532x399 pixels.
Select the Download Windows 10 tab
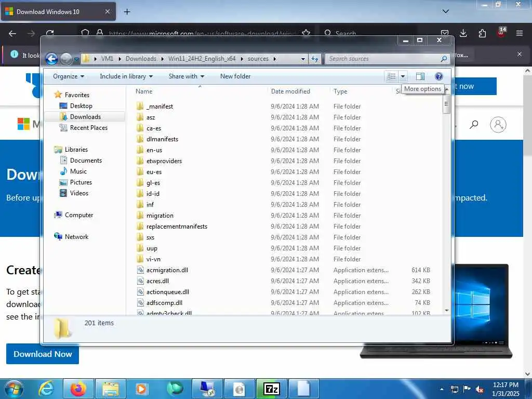pyautogui.click(x=58, y=11)
